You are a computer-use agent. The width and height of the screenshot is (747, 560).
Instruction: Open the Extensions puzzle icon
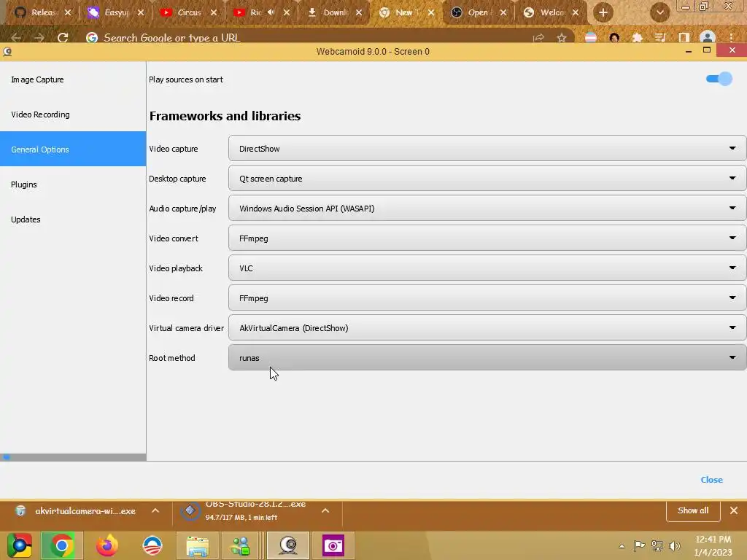[637, 38]
